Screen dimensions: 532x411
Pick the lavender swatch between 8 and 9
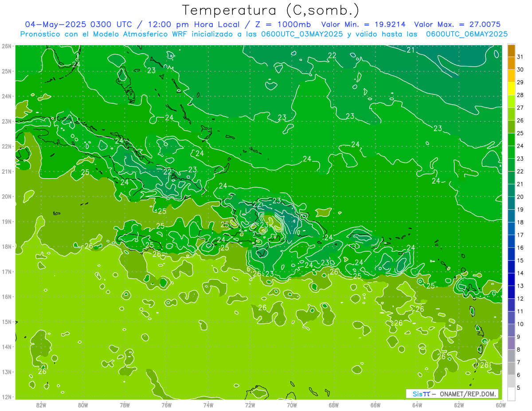coord(511,343)
